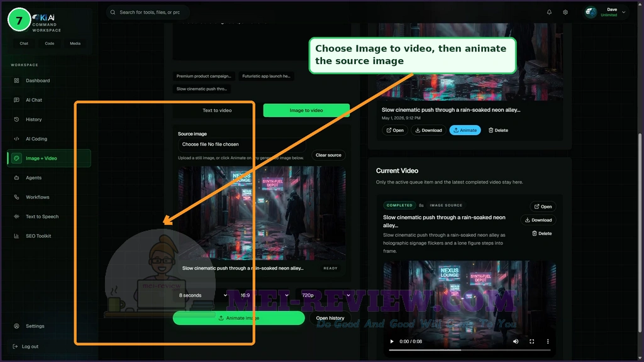Click the blue Animate button

pyautogui.click(x=465, y=130)
